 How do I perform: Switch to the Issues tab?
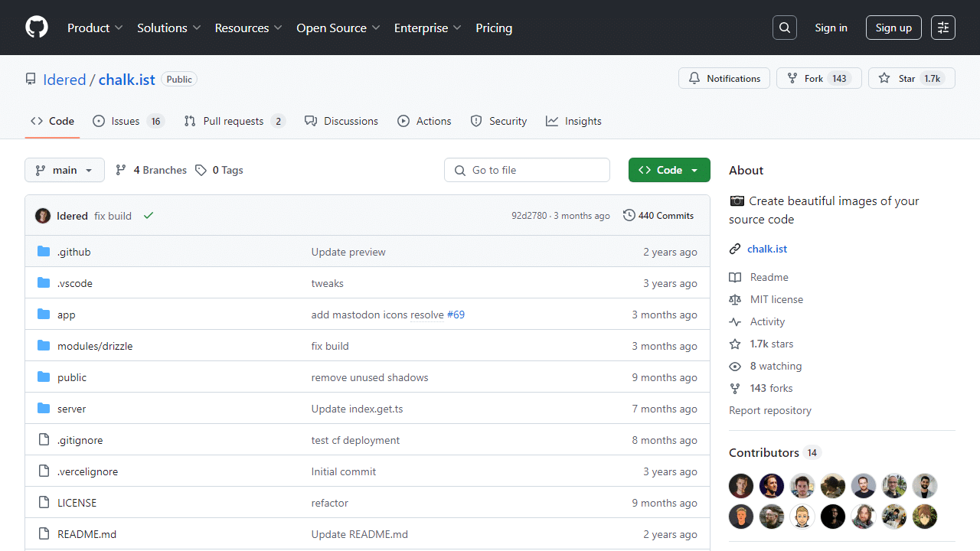[x=129, y=121]
